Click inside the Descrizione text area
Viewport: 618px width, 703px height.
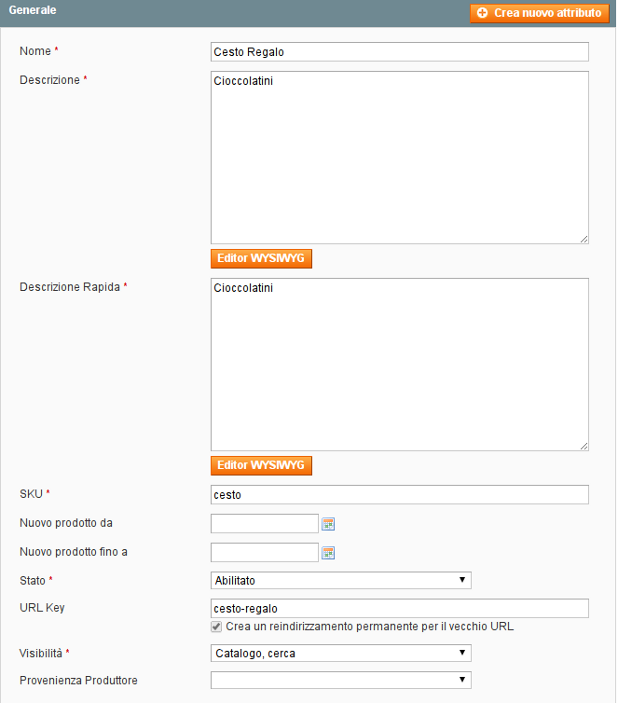click(x=399, y=157)
